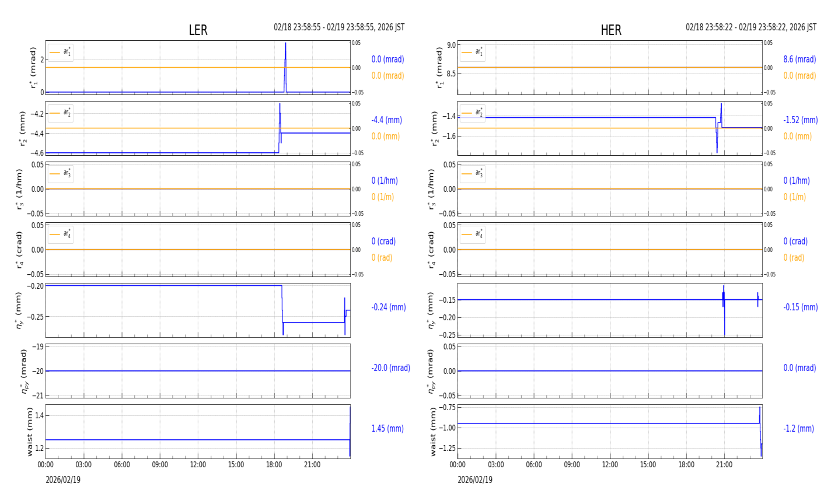Click the ∂r3* legend in the LER r3* plot
This screenshot has height=504, width=824.
click(61, 174)
